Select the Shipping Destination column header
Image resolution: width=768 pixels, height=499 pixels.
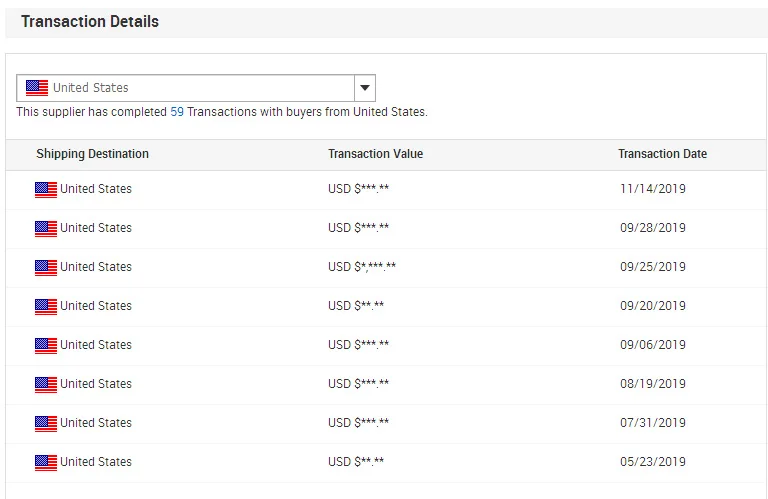click(x=92, y=154)
